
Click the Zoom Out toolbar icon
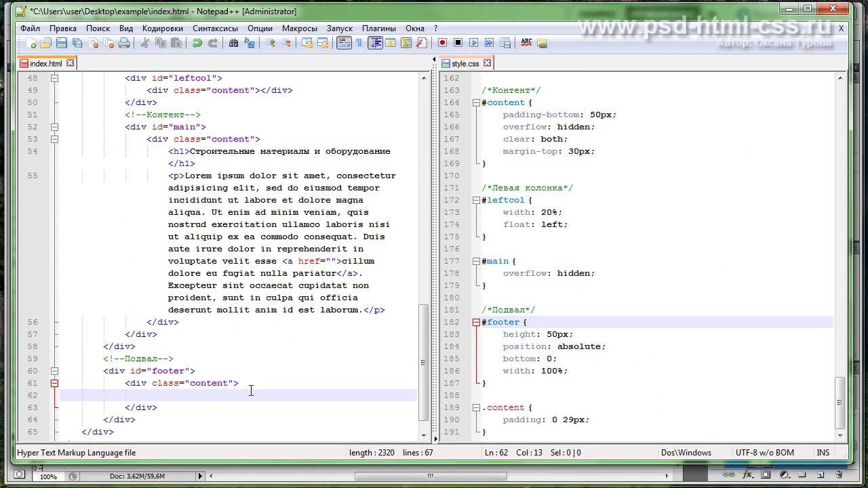click(x=286, y=43)
